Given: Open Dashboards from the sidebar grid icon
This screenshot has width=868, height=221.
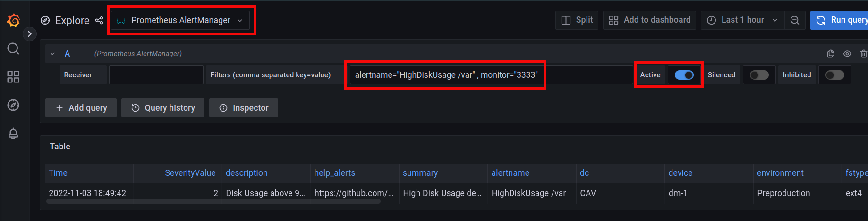Looking at the screenshot, I should 13,77.
